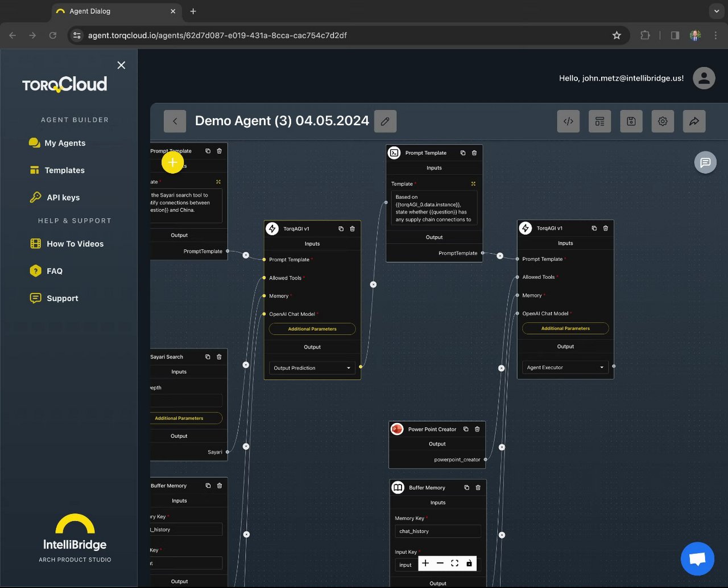Share the agent with the arrow icon
Image resolution: width=728 pixels, height=588 pixels.
pyautogui.click(x=694, y=121)
